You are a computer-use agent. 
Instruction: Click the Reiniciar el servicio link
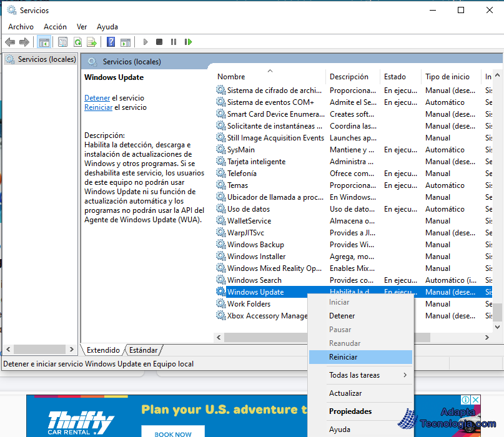click(x=98, y=107)
